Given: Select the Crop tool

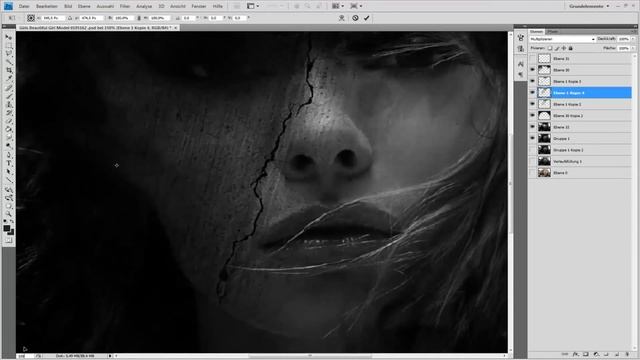Looking at the screenshot, I should point(9,70).
